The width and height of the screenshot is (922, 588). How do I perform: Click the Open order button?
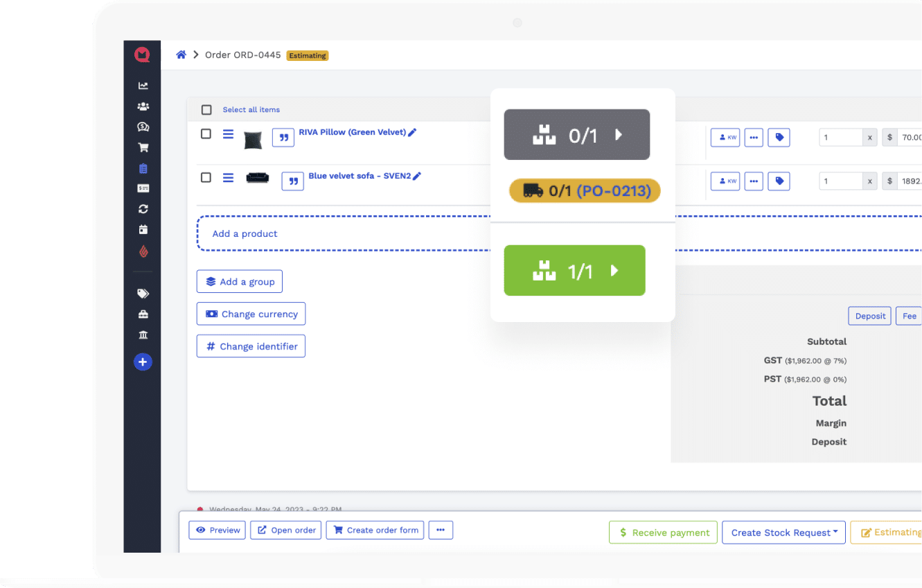[x=286, y=530]
